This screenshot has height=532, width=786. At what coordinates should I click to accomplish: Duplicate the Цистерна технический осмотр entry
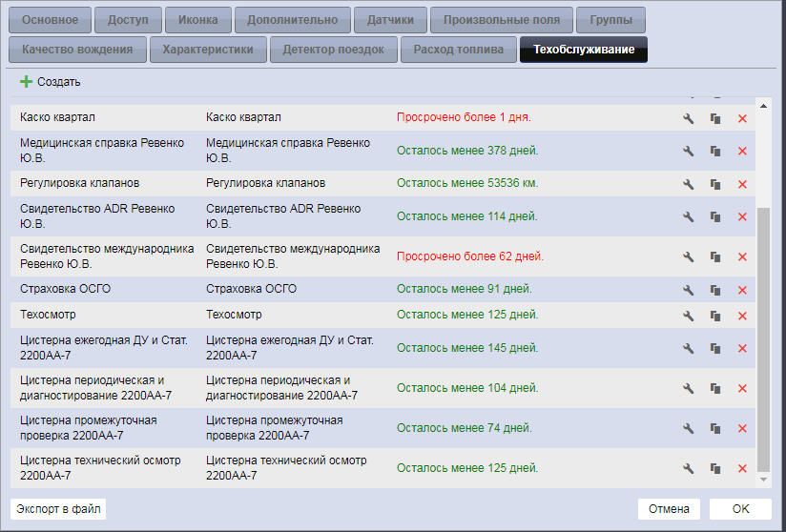714,468
